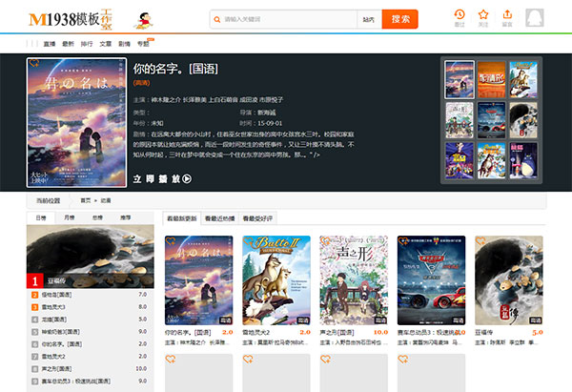Open the 站内 search scope dropdown
This screenshot has height=392, width=572.
[368, 19]
